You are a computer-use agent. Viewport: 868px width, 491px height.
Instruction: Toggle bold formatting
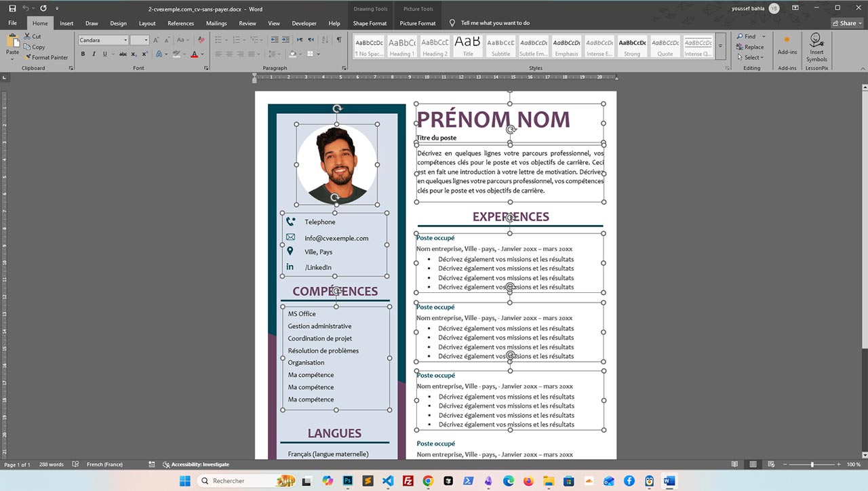pyautogui.click(x=83, y=54)
